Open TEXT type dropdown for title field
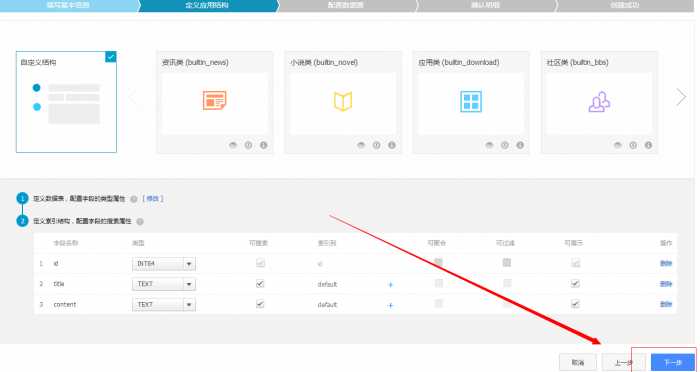Image resolution: width=700 pixels, height=372 pixels. point(164,284)
